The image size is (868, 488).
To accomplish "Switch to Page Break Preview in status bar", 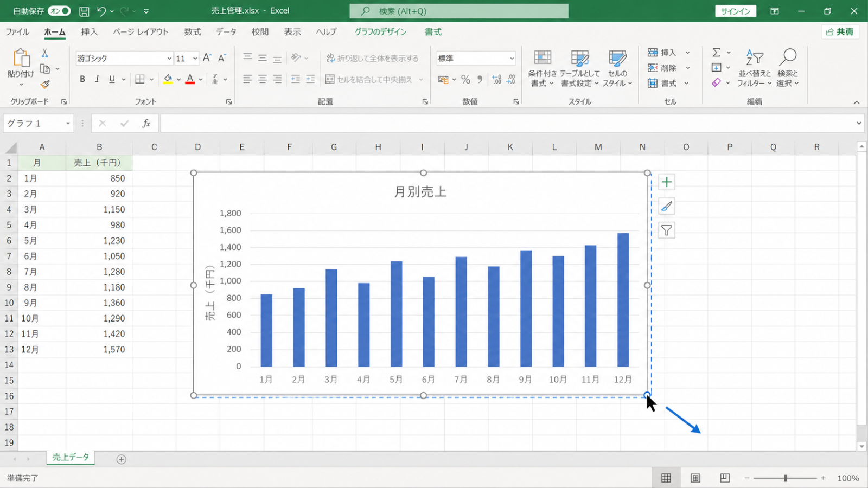I will click(725, 478).
